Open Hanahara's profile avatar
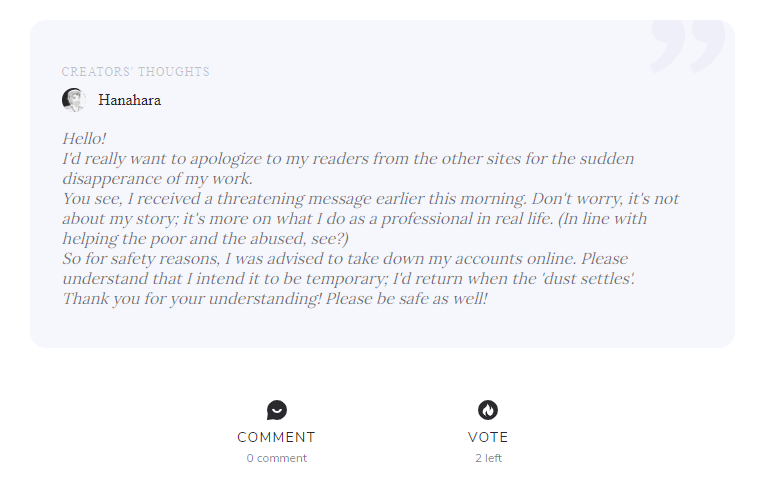757x498 pixels. pyautogui.click(x=73, y=100)
